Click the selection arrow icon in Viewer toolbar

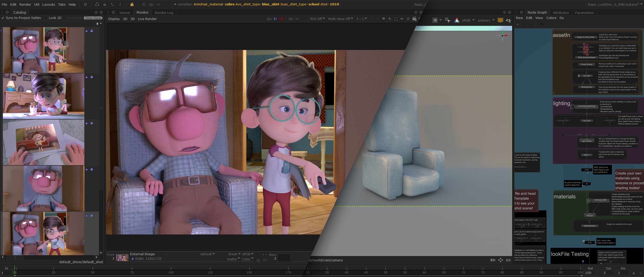tap(447, 20)
